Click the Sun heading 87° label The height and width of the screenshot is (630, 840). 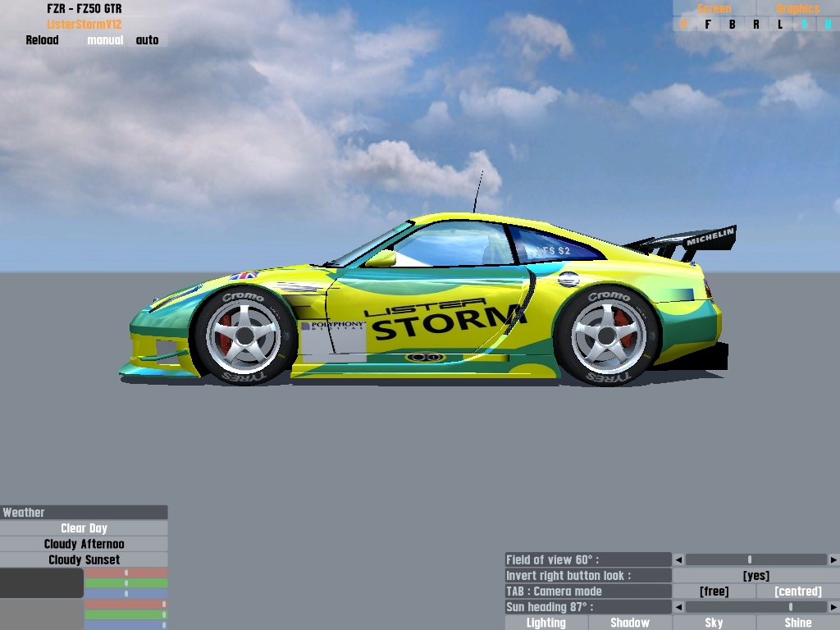(588, 607)
